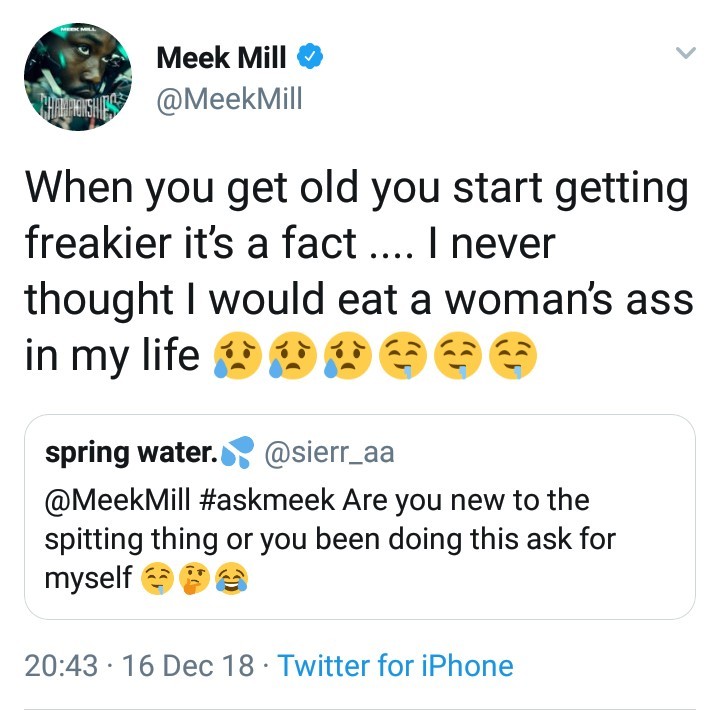Click the @sierr_aa handle
Screen dimensions: 720x712
point(328,453)
